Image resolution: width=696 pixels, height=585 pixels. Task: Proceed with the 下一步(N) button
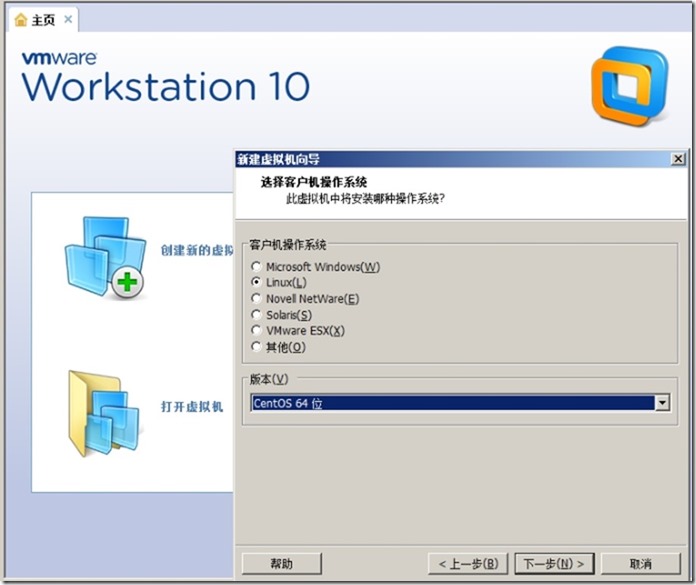[554, 564]
